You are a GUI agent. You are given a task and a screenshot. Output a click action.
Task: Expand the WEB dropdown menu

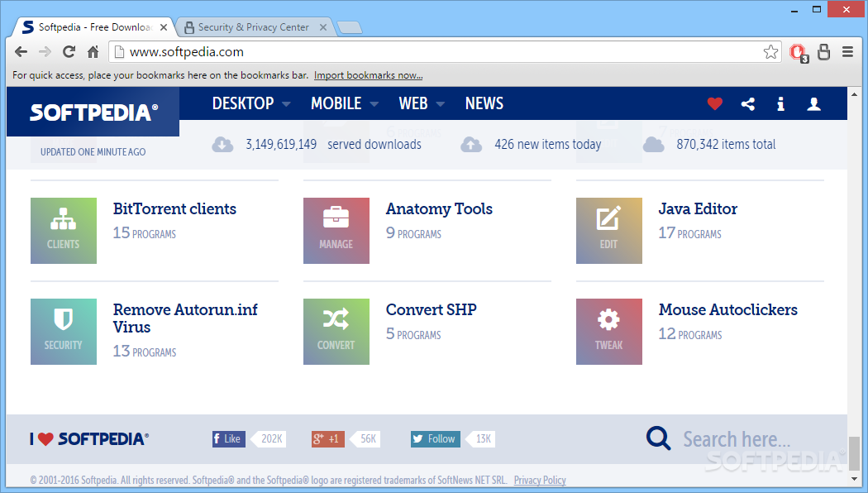(422, 103)
